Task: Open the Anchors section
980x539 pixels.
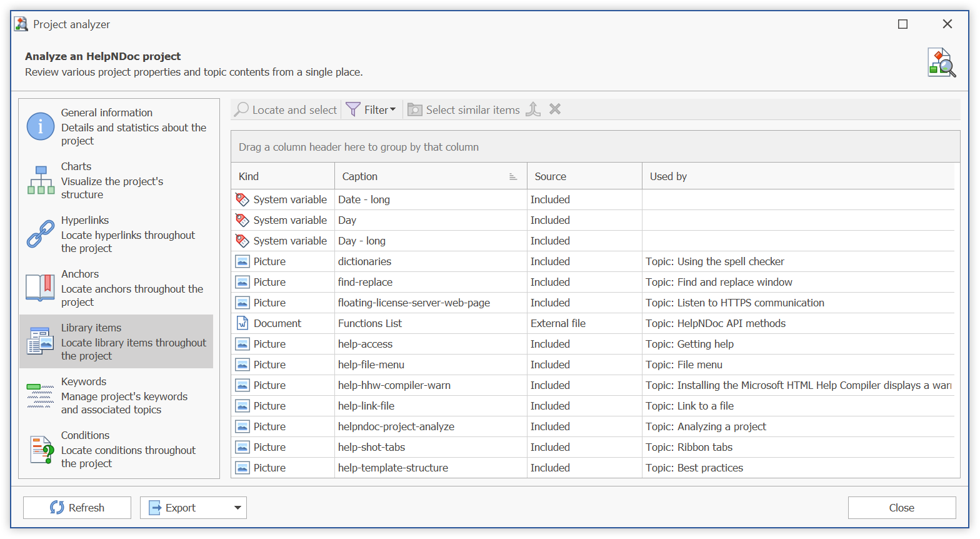Action: tap(116, 288)
